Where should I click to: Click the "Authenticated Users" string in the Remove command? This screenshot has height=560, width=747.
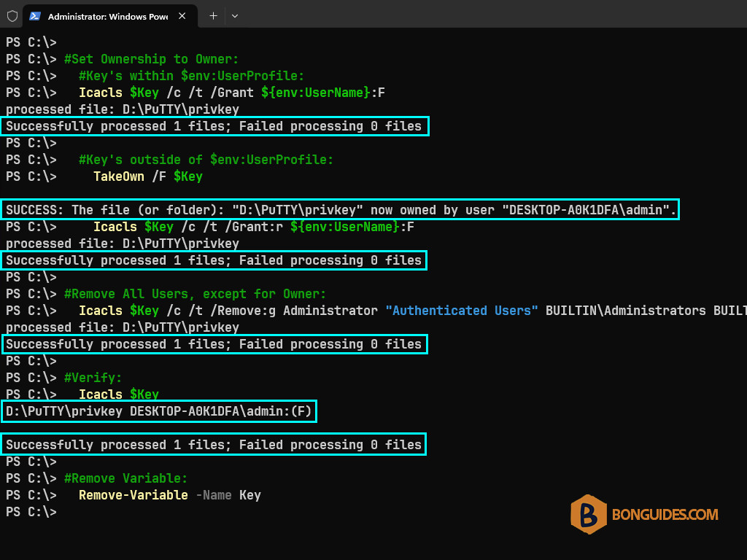click(x=462, y=311)
